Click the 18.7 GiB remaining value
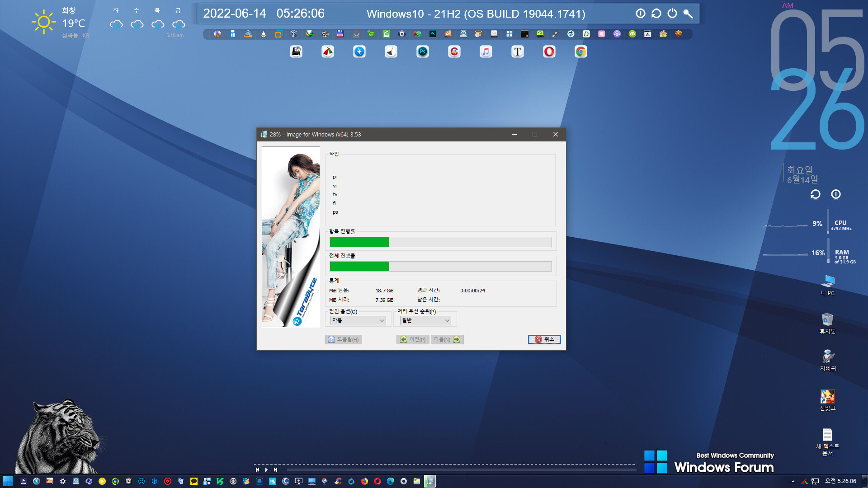Image resolution: width=868 pixels, height=488 pixels. tap(384, 291)
